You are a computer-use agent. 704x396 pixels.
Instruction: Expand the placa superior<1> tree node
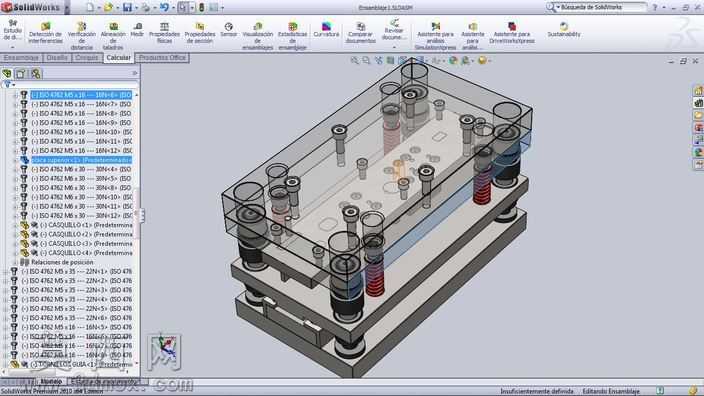(x=16, y=160)
